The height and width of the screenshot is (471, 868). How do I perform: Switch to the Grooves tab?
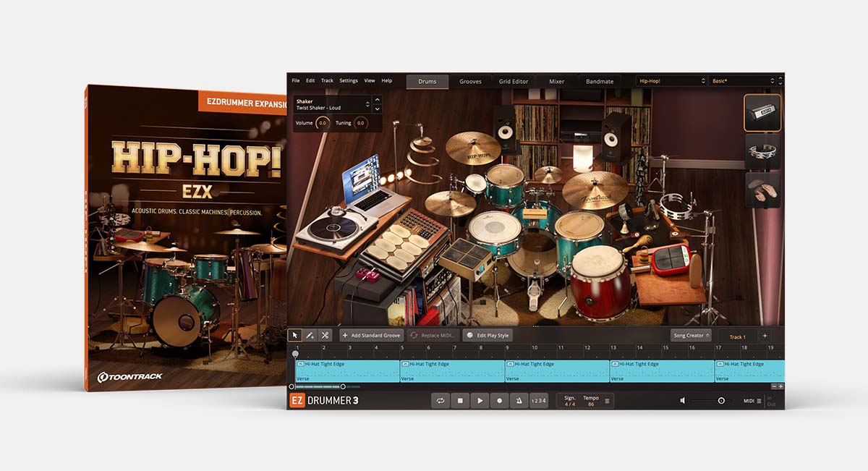click(x=470, y=82)
